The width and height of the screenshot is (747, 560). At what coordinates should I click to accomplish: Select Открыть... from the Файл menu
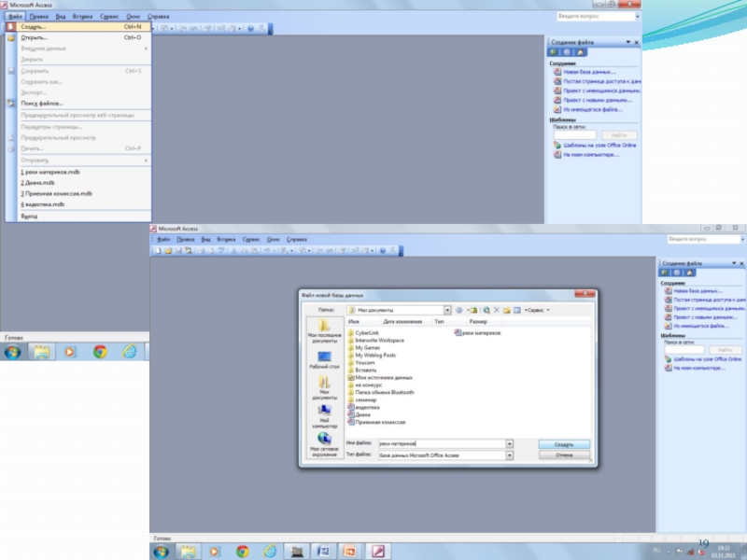(35, 38)
